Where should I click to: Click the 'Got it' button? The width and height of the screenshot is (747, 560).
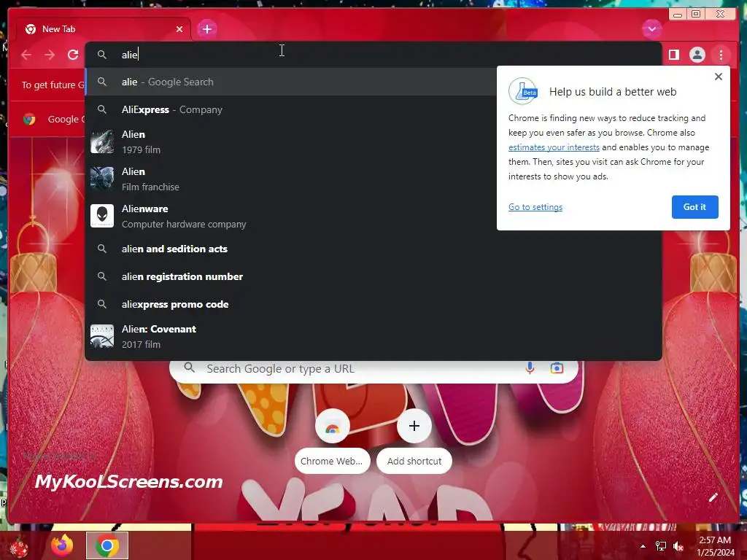(x=694, y=206)
